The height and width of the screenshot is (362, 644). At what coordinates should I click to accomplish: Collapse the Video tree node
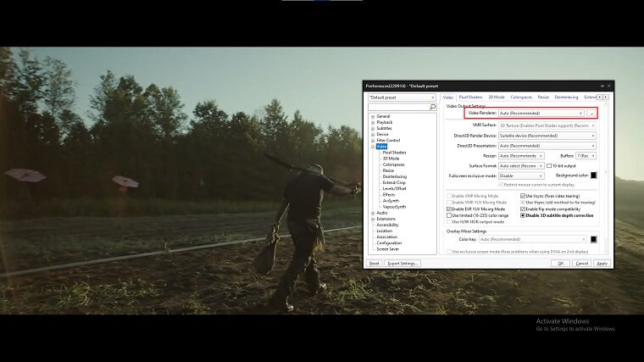tap(373, 147)
